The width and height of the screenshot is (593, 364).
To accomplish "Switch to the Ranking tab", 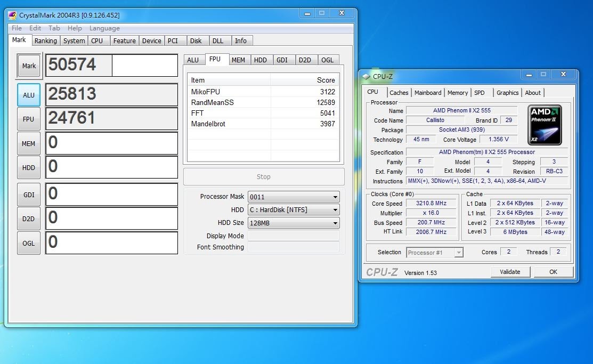I will pos(45,41).
